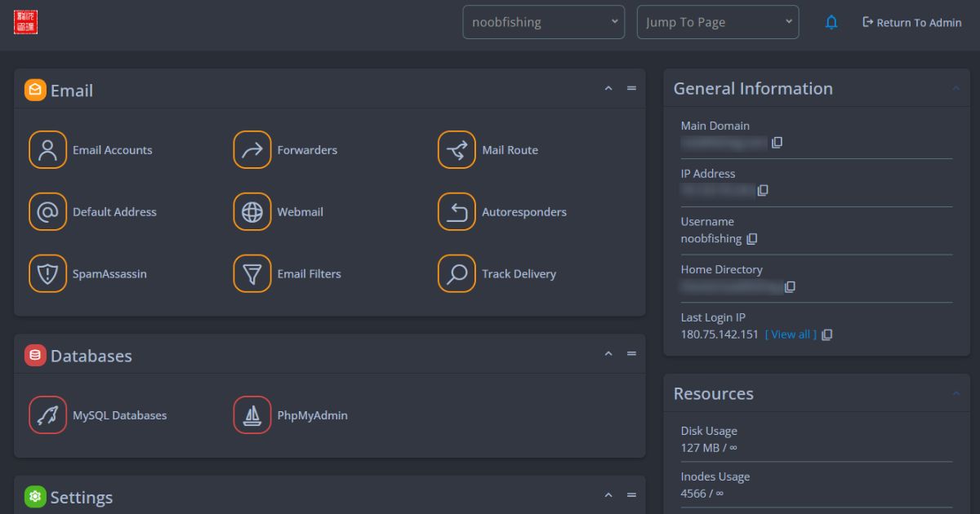Image resolution: width=980 pixels, height=514 pixels.
Task: Open the Mail Route icon
Action: [457, 150]
